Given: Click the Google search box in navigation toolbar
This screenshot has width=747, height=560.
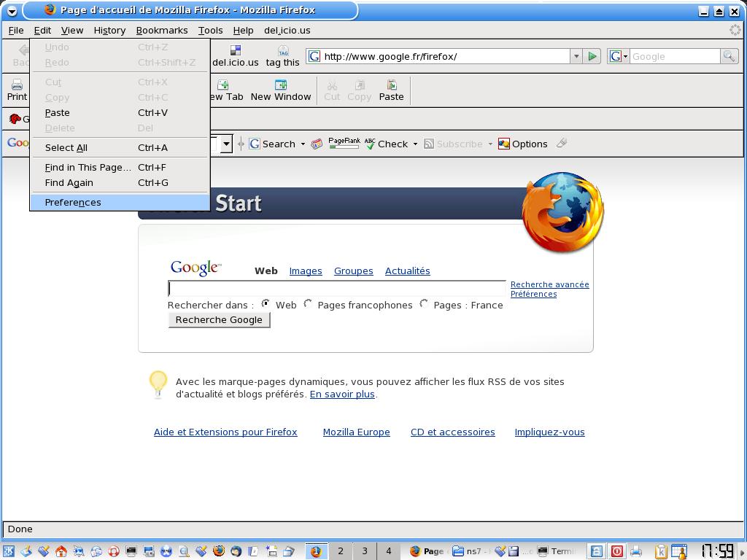Looking at the screenshot, I should (675, 56).
